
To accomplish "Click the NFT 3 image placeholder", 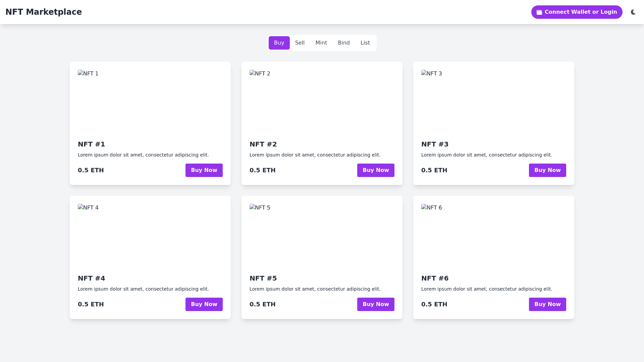I will tap(432, 74).
